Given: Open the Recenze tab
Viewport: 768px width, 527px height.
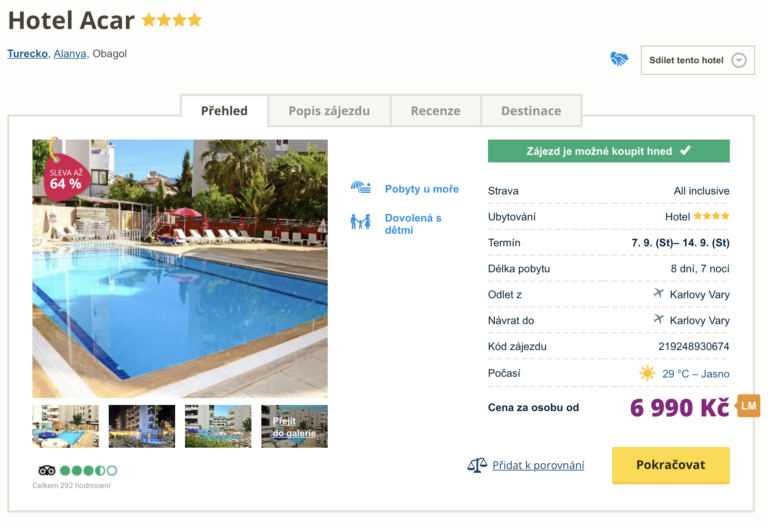Looking at the screenshot, I should point(435,111).
